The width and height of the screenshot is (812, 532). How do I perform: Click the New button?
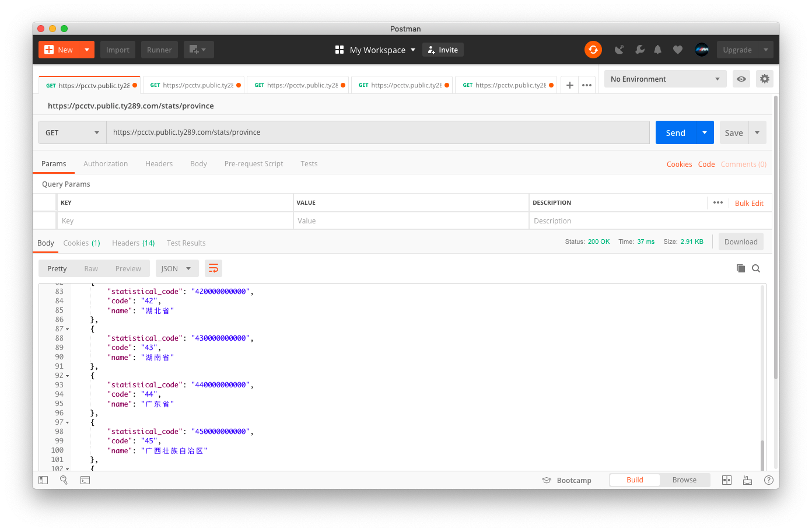(59, 50)
